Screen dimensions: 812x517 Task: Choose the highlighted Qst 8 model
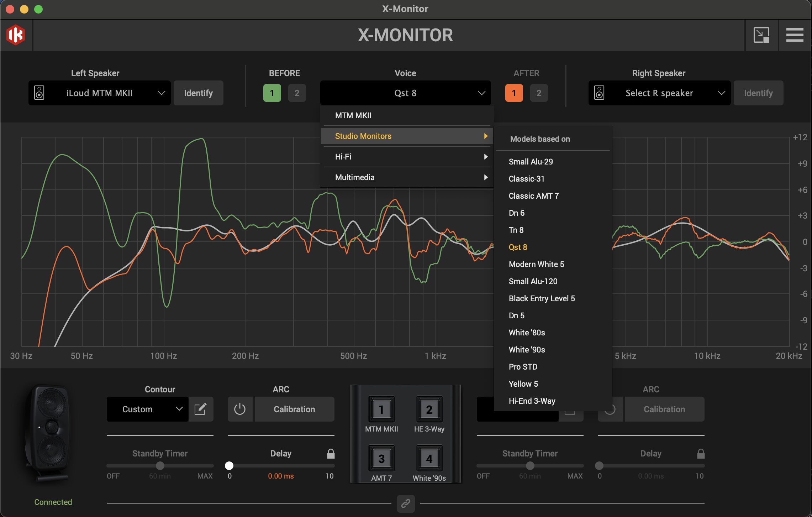click(x=553, y=247)
